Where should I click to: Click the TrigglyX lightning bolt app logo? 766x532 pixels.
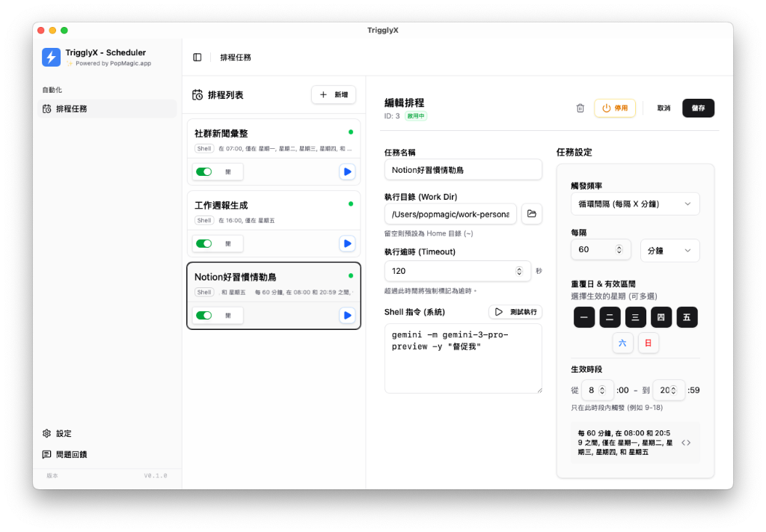coord(50,58)
